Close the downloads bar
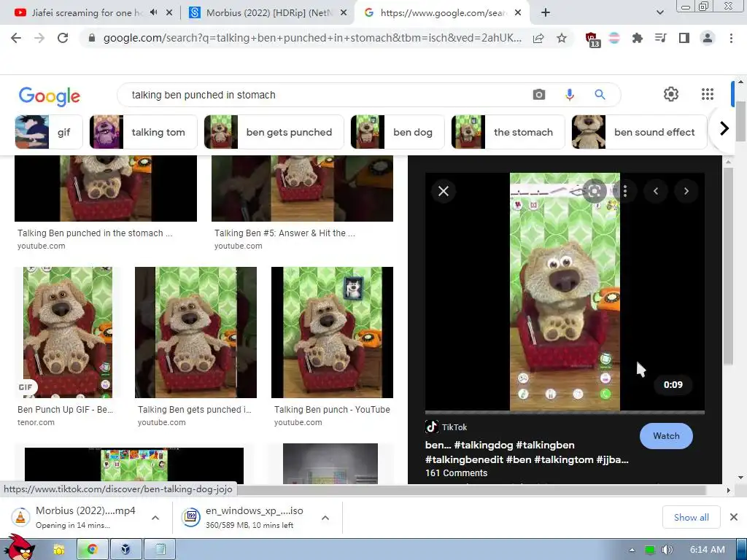747x560 pixels. coord(734,517)
